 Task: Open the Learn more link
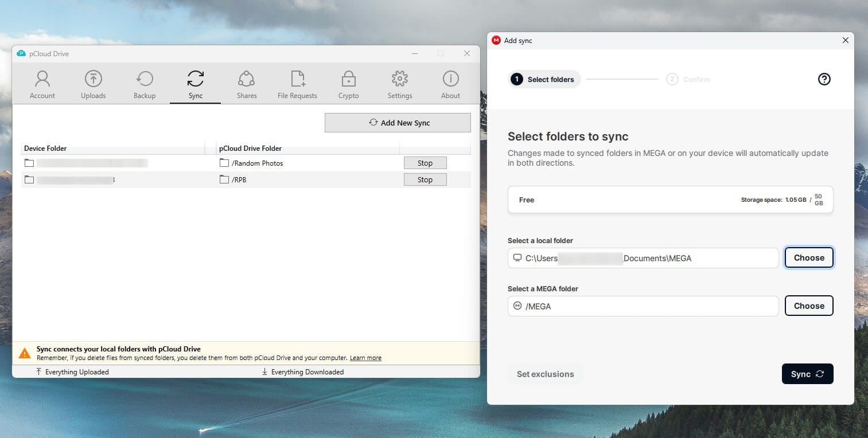coord(365,358)
